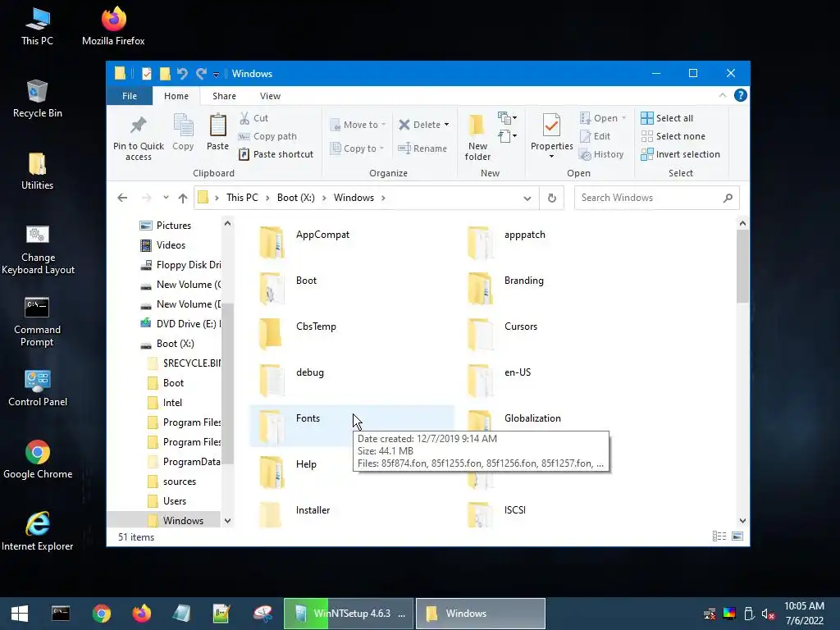This screenshot has height=630, width=840.
Task: Select the AppCompat folder
Action: pos(351,242)
